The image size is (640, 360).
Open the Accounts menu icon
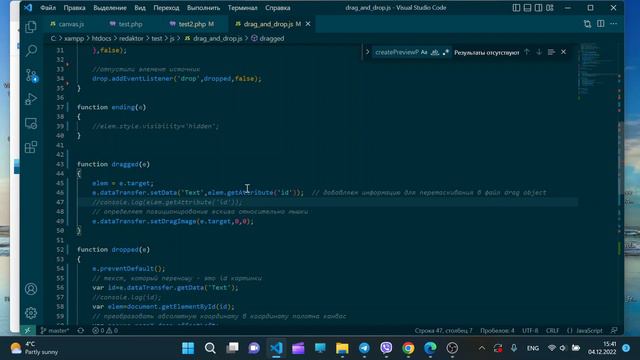click(31, 289)
